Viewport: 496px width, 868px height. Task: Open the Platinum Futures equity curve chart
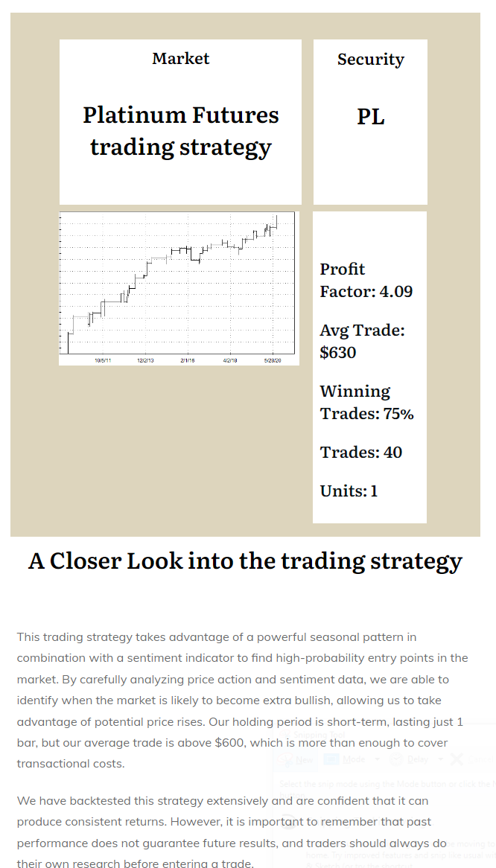pyautogui.click(x=179, y=288)
